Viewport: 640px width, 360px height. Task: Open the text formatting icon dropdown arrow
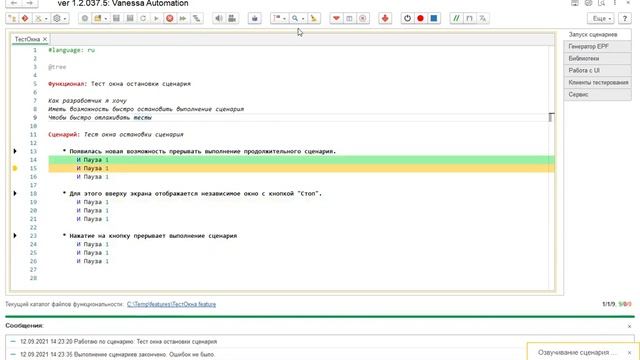284,18
